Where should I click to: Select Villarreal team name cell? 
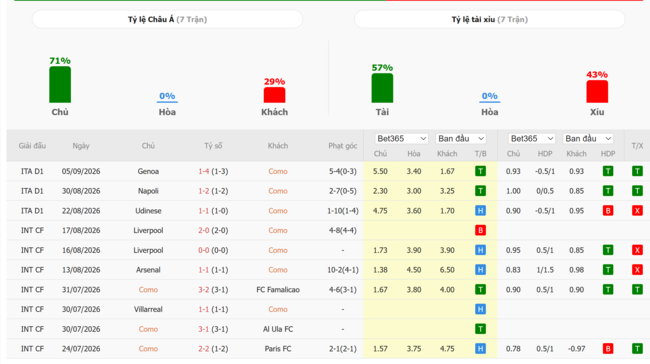148,309
